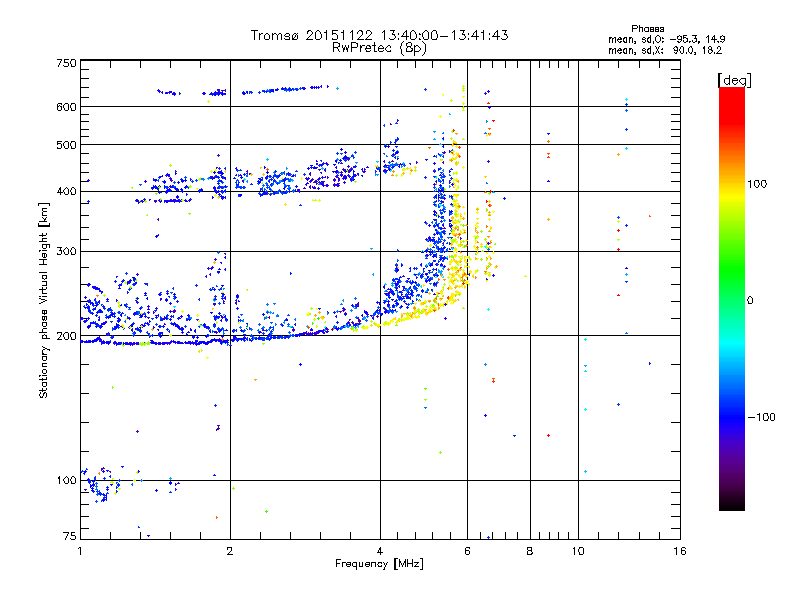Viewport: 800px width, 600px height.
Task: Click the 'mean, sd,X: 90.0, 18.2' line
Action: click(665, 50)
